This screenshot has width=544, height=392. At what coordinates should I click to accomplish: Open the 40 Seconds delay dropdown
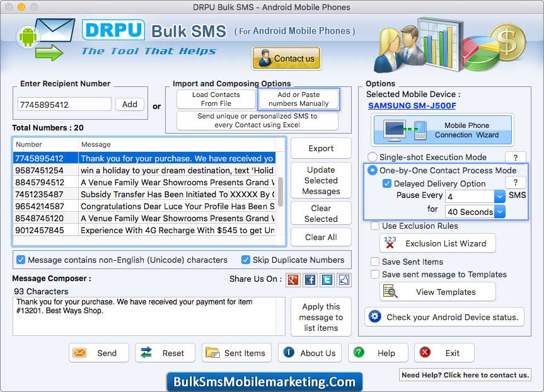500,211
